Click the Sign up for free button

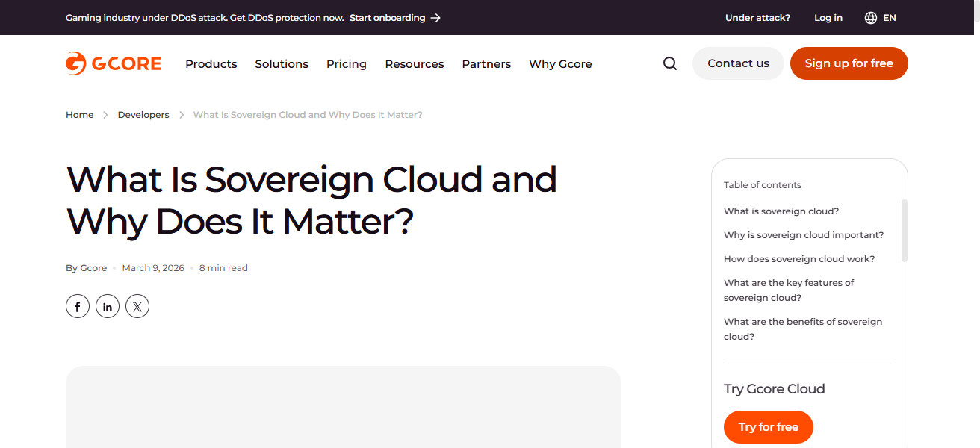[849, 63]
